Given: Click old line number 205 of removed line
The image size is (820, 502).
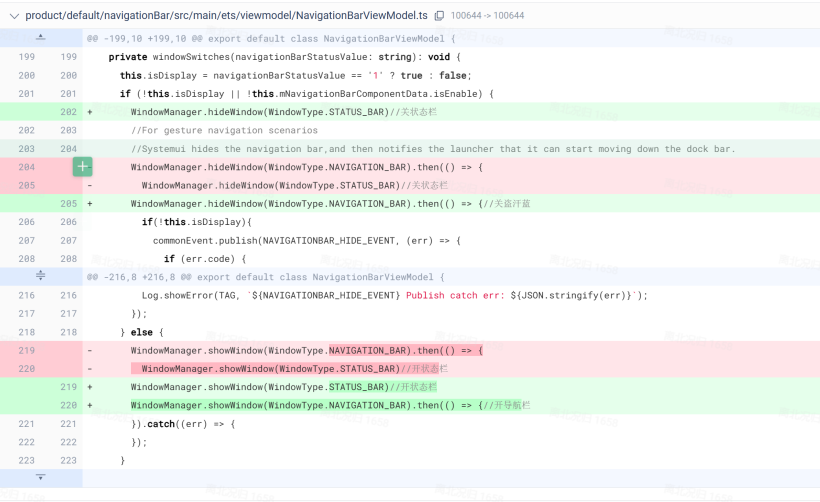Looking at the screenshot, I should [26, 185].
